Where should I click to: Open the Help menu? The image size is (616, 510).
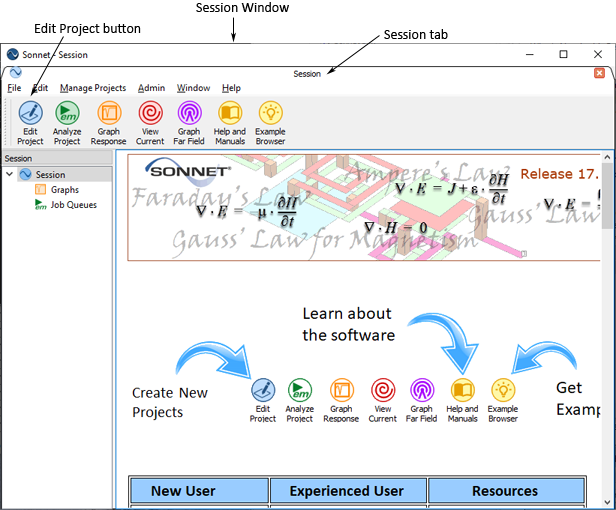(231, 88)
